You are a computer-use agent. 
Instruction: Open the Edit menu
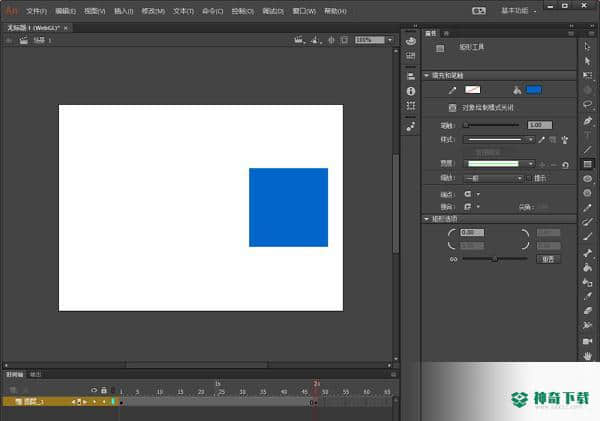(65, 11)
